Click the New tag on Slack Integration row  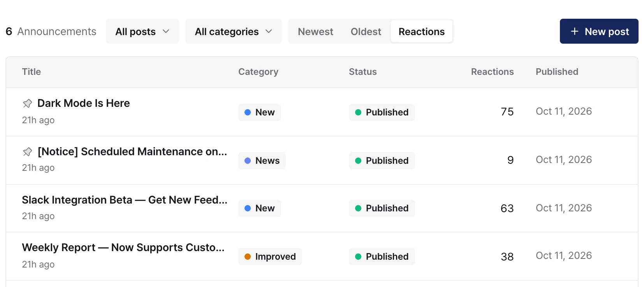tap(260, 208)
